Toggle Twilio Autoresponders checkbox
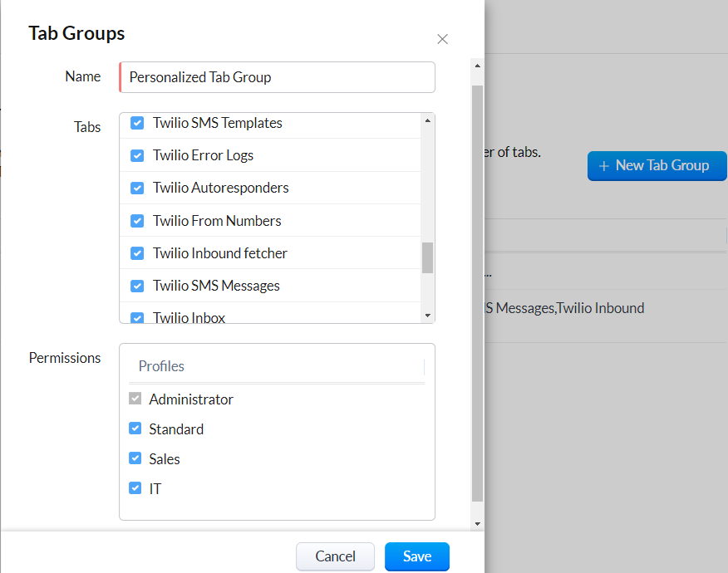This screenshot has height=573, width=728. (x=137, y=188)
